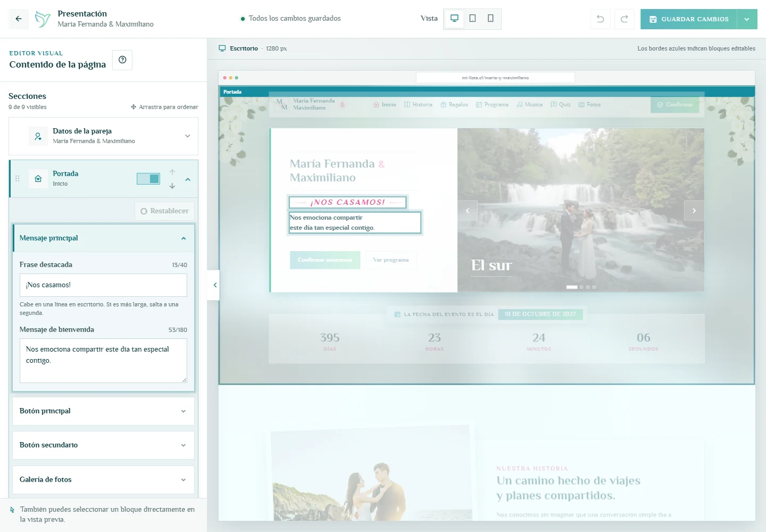
Task: Switch to desktop view icon
Action: (454, 19)
